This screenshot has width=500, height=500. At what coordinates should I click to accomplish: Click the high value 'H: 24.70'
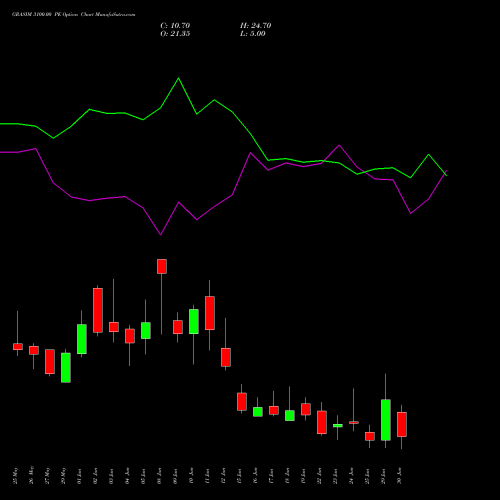(x=256, y=26)
